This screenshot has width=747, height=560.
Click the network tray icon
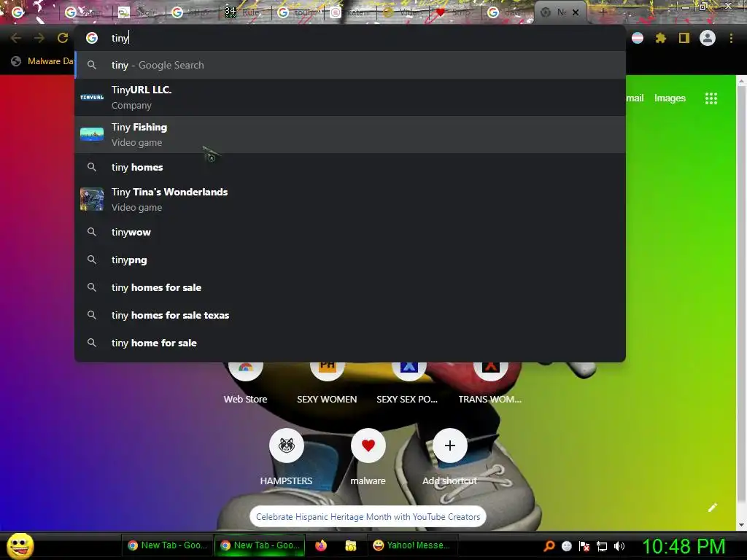coord(602,546)
